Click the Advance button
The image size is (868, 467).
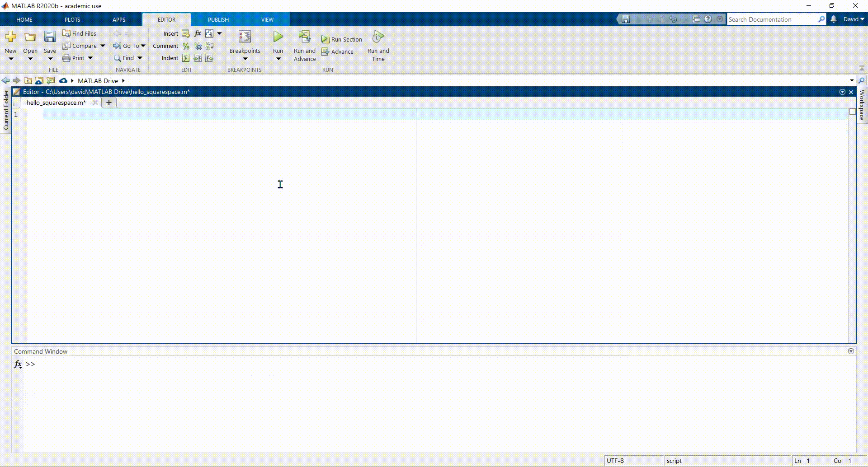pos(338,51)
